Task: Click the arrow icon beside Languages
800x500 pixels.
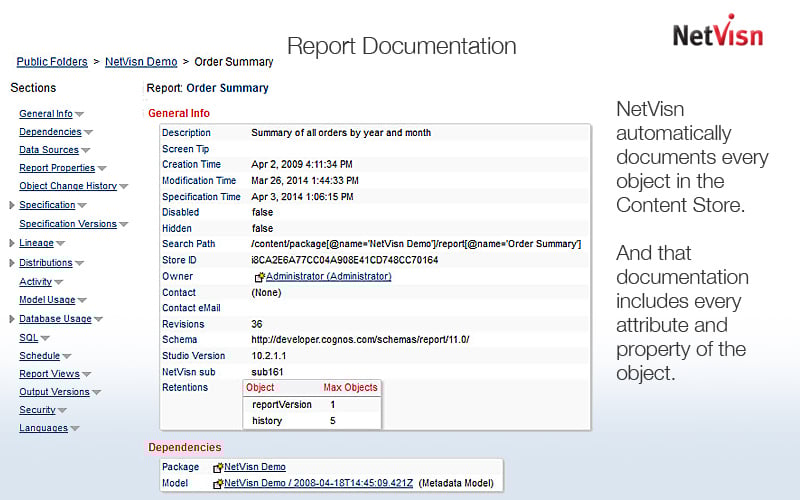Action: tap(75, 429)
